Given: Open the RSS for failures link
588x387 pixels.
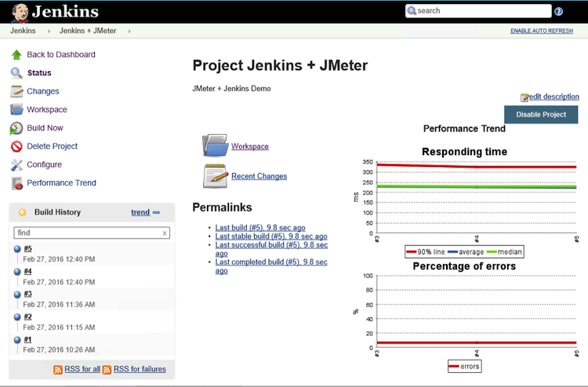Looking at the screenshot, I should (x=140, y=369).
